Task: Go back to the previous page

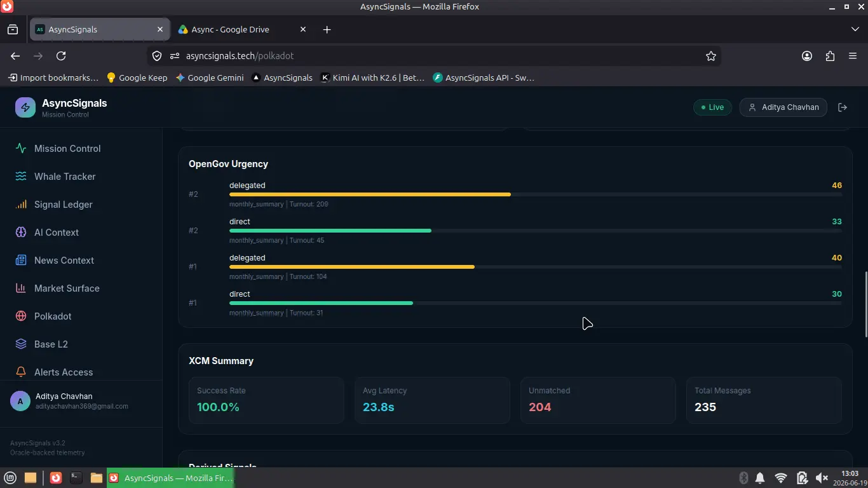Action: pyautogui.click(x=15, y=56)
